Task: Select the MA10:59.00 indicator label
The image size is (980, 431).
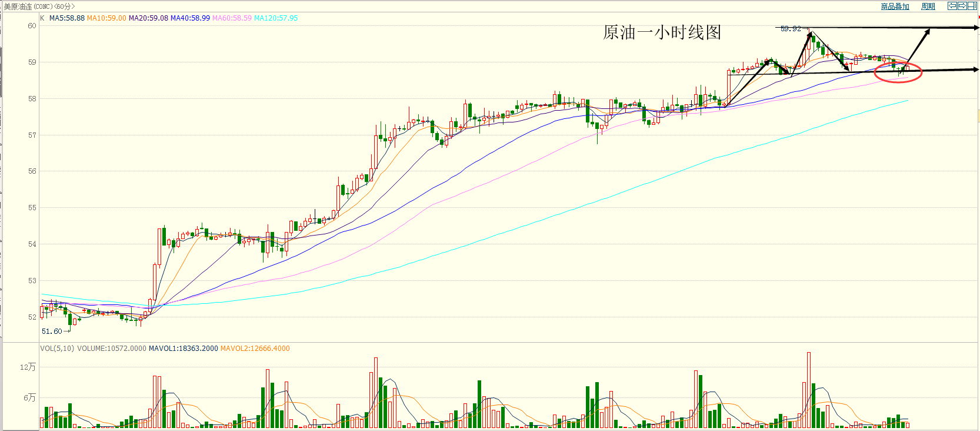Action: 106,18
